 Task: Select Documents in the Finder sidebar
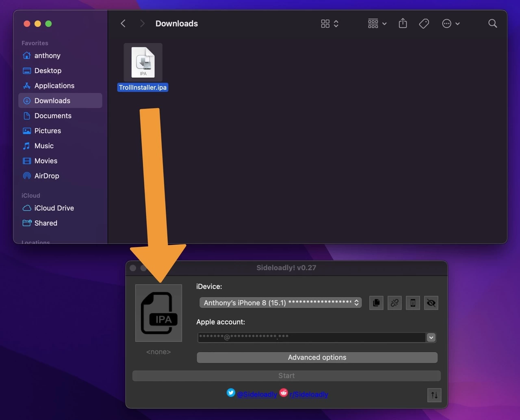(x=52, y=116)
